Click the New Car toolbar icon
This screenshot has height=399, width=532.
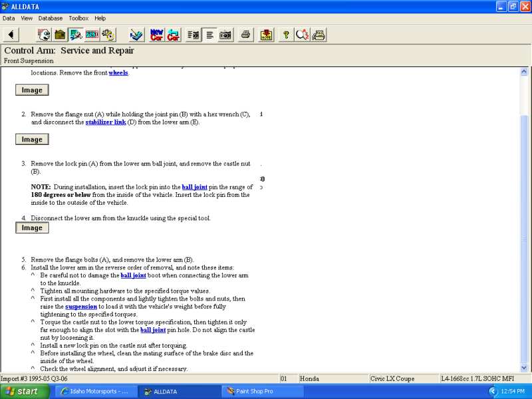pos(157,35)
